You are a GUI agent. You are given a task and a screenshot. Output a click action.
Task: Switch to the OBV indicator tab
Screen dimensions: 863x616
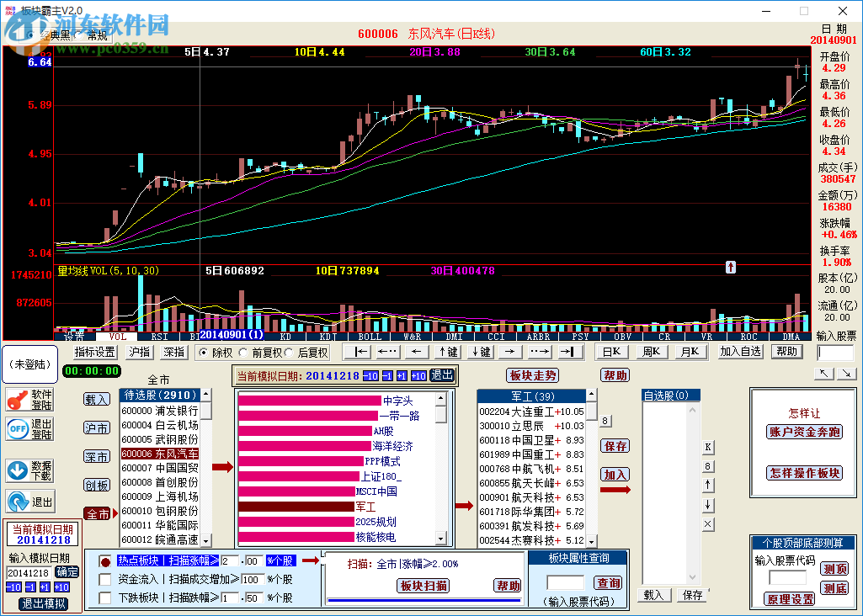pyautogui.click(x=622, y=336)
